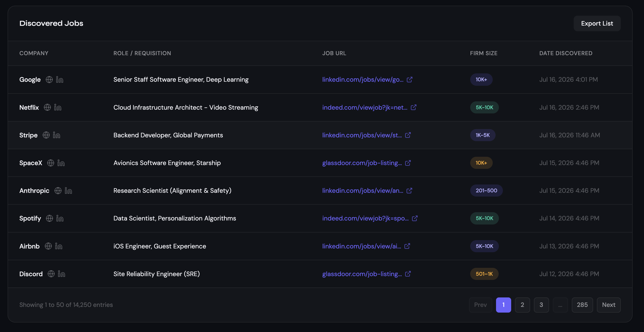Click the FIRM SIZE column header
This screenshot has width=644, height=332.
tap(484, 53)
